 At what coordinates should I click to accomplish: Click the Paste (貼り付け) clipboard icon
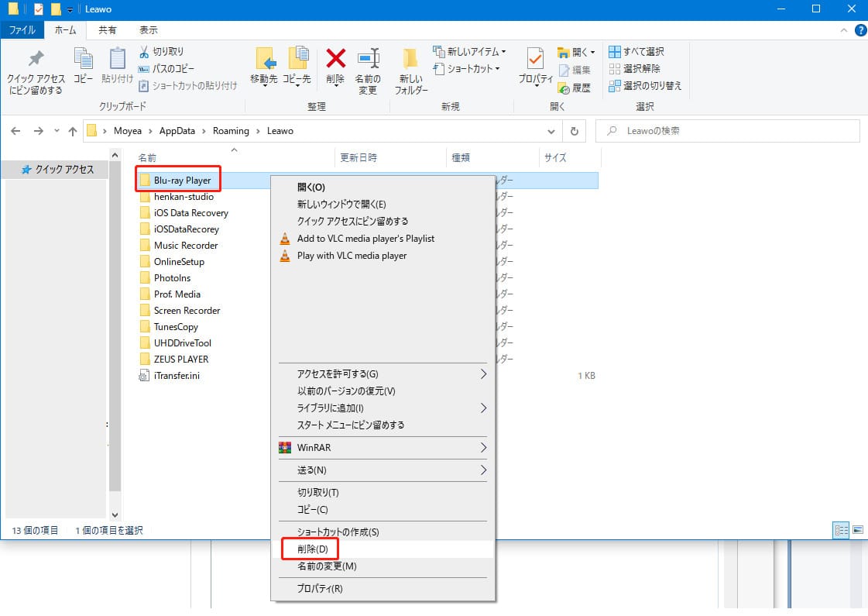pyautogui.click(x=118, y=59)
